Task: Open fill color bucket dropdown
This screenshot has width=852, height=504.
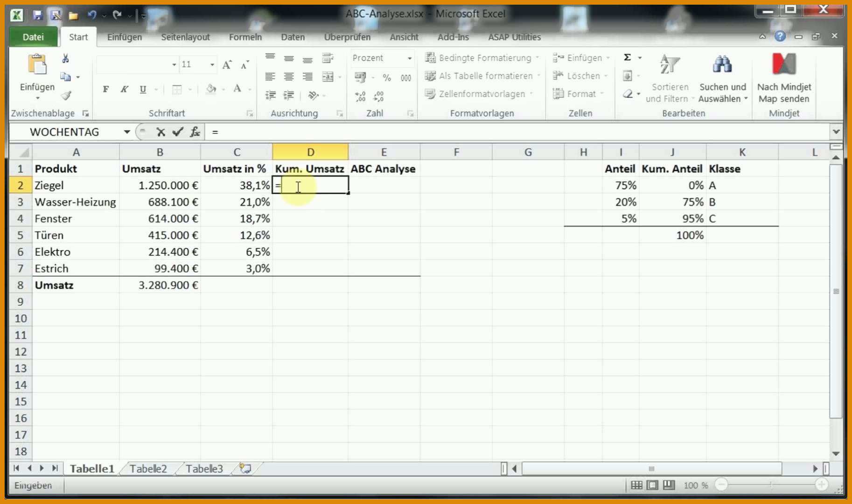Action: (x=223, y=89)
